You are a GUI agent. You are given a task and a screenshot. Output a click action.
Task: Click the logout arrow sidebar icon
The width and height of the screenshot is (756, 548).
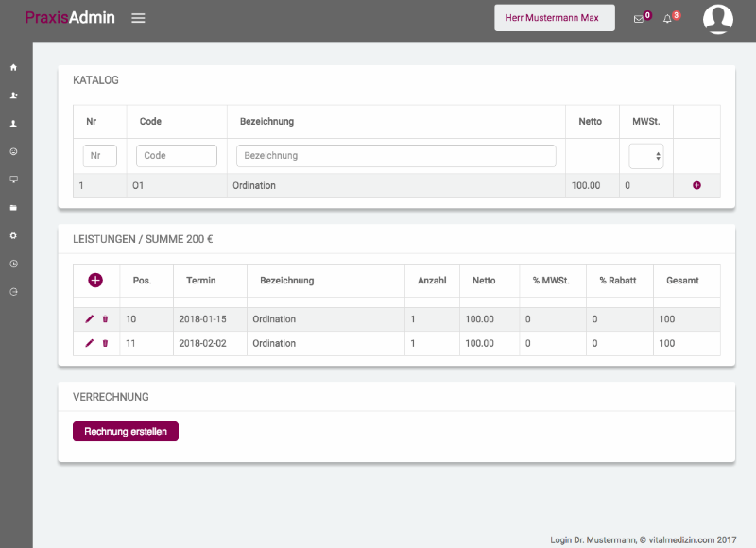(x=13, y=292)
